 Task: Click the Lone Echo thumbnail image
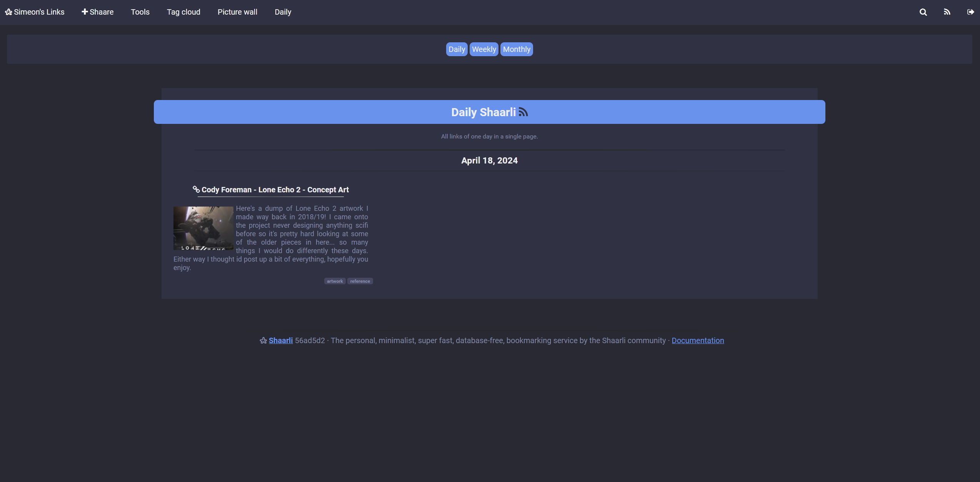(x=203, y=228)
